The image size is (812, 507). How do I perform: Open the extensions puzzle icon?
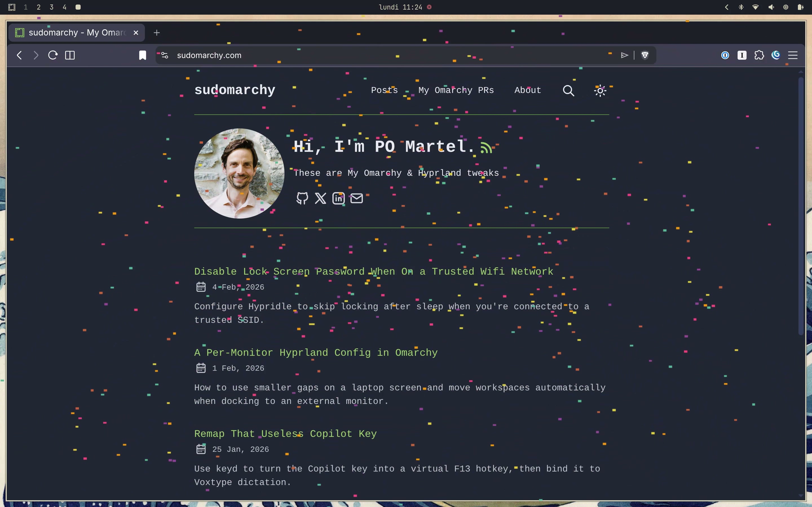tap(759, 55)
